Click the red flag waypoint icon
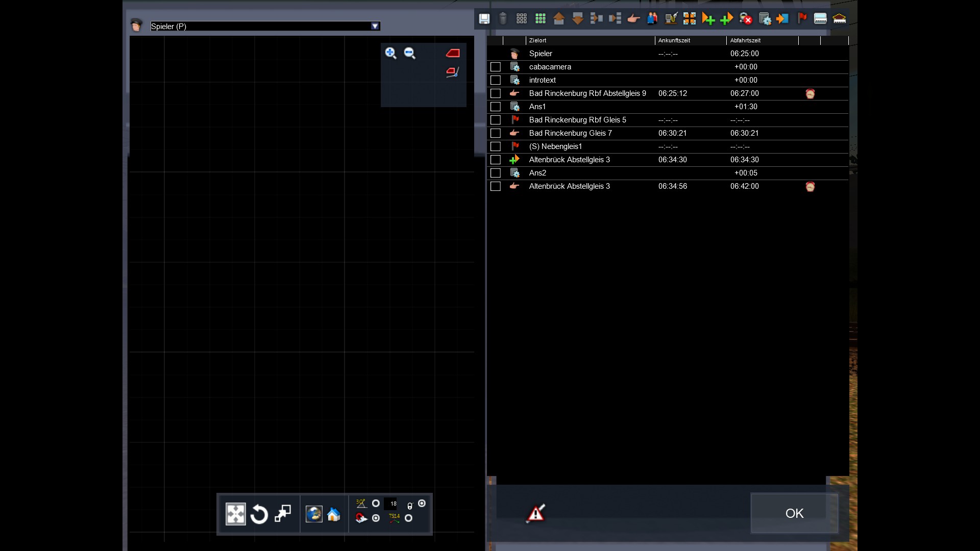The height and width of the screenshot is (551, 980). (x=802, y=19)
